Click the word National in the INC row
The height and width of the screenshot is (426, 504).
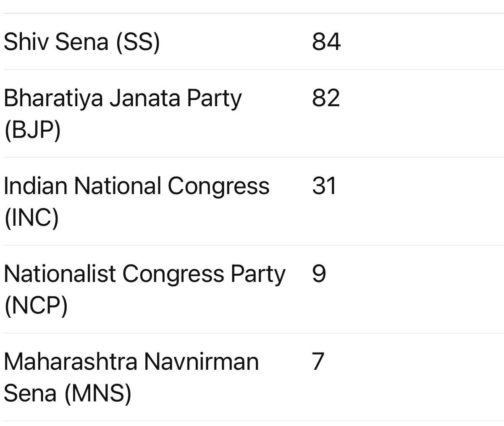point(117,186)
